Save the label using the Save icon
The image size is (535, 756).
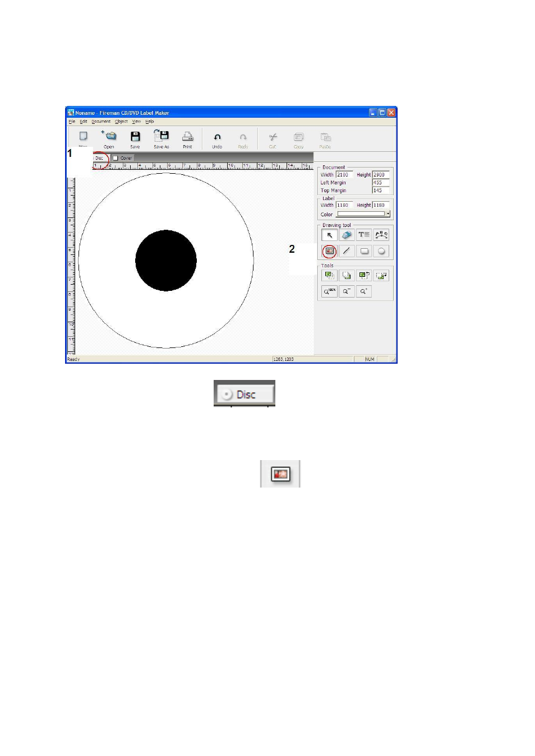(135, 136)
